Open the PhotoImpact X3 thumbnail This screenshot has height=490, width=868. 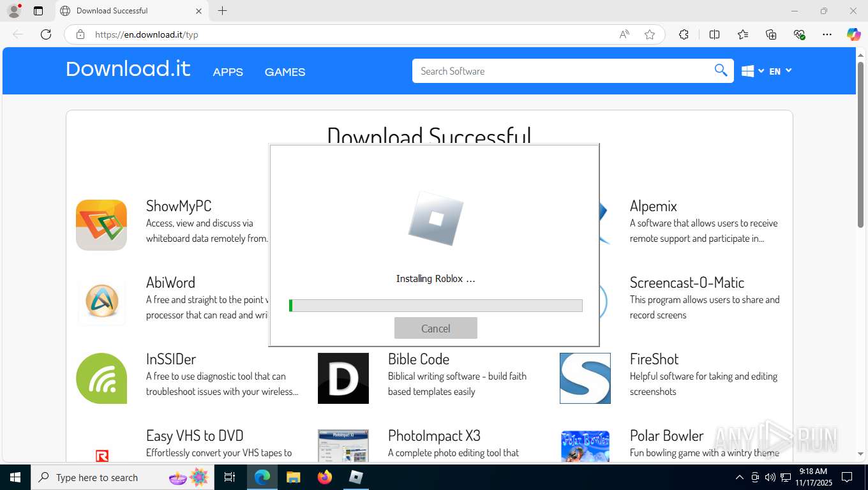[343, 445]
